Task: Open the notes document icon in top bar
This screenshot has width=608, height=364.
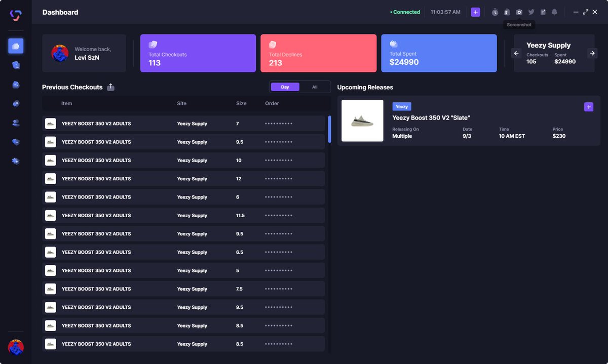Action: (543, 12)
